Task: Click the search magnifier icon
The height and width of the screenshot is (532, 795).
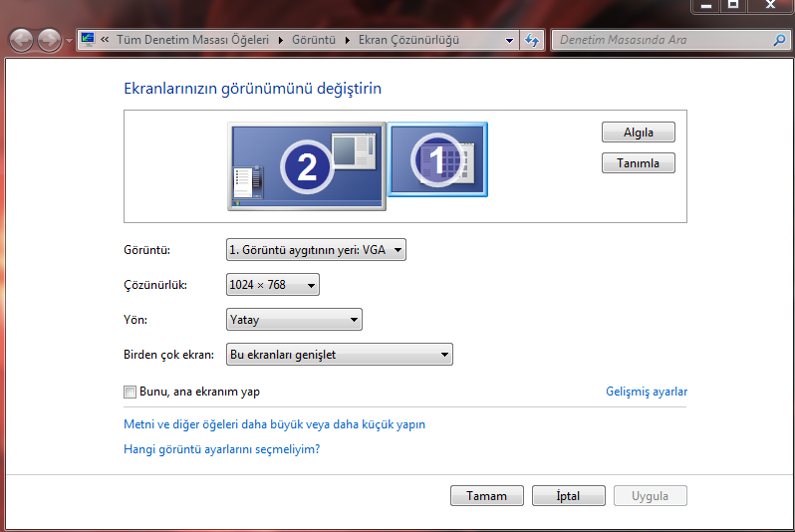Action: (779, 40)
